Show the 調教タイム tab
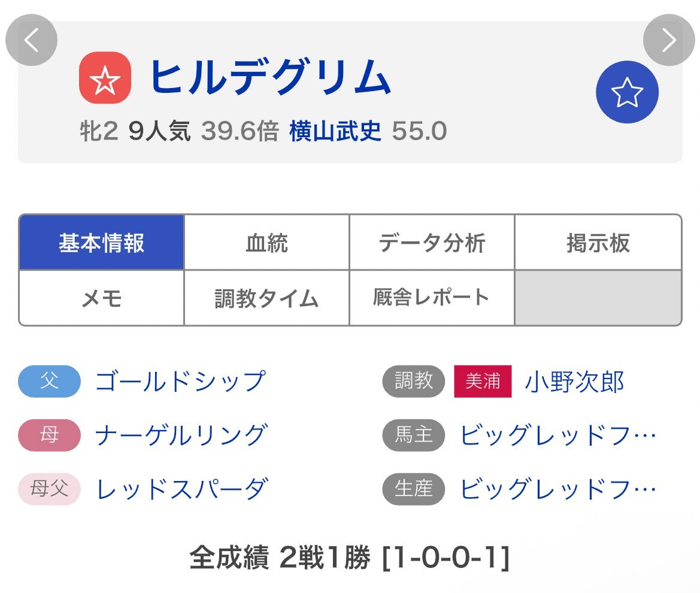The width and height of the screenshot is (700, 593). point(266,298)
